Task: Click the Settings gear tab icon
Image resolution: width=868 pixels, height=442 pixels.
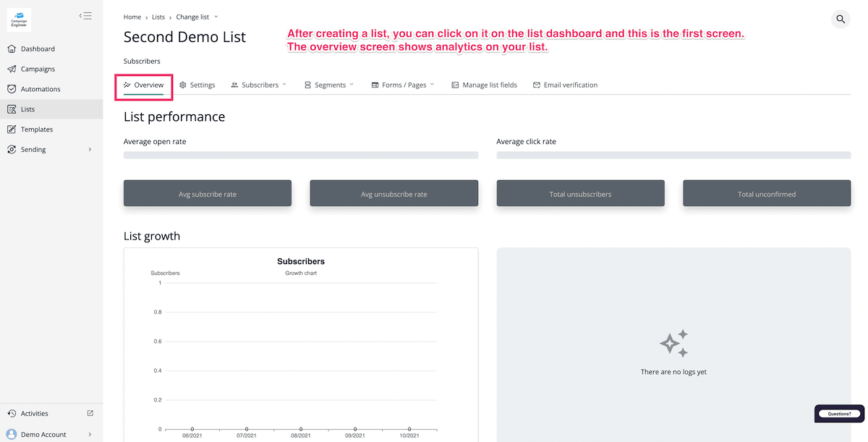Action: 183,85
